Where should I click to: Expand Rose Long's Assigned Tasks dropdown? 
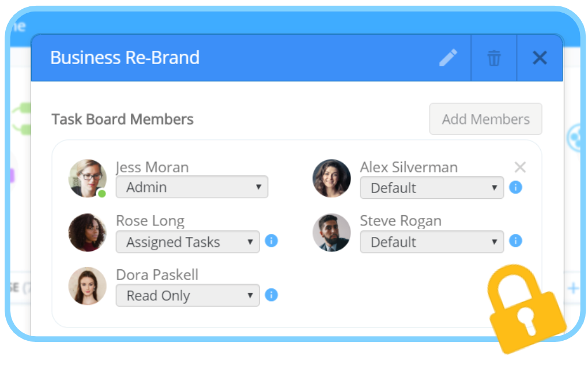click(187, 242)
